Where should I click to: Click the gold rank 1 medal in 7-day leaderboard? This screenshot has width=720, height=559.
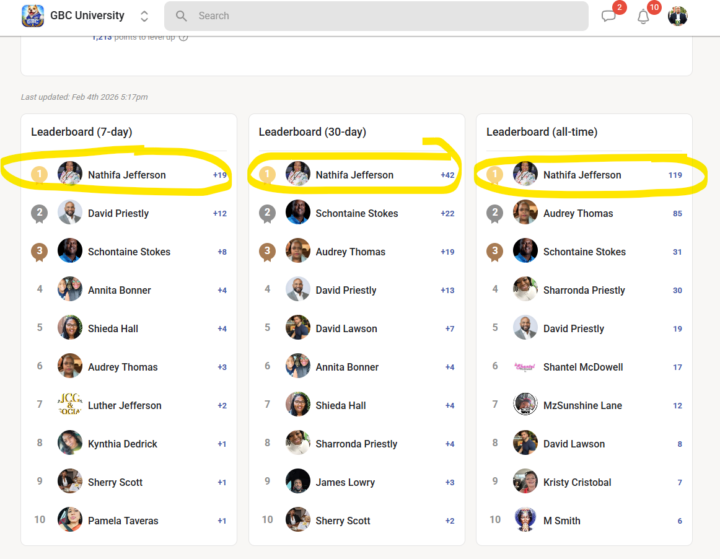(40, 175)
